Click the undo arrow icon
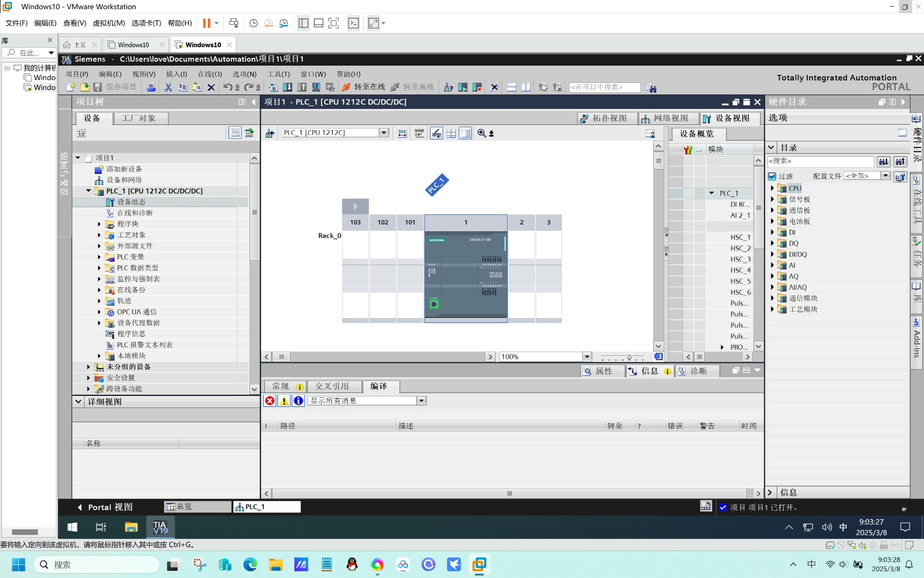The height and width of the screenshot is (578, 924). pyautogui.click(x=227, y=87)
